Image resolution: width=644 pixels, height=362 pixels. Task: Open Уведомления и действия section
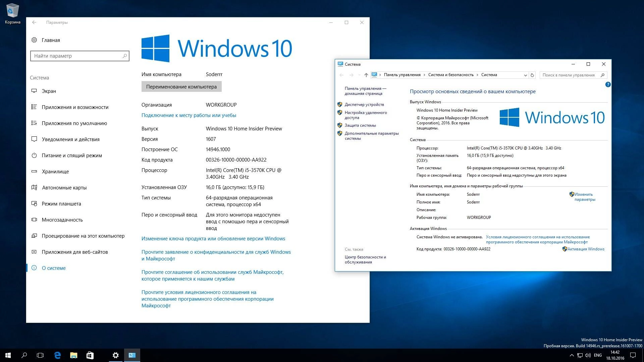point(65,139)
